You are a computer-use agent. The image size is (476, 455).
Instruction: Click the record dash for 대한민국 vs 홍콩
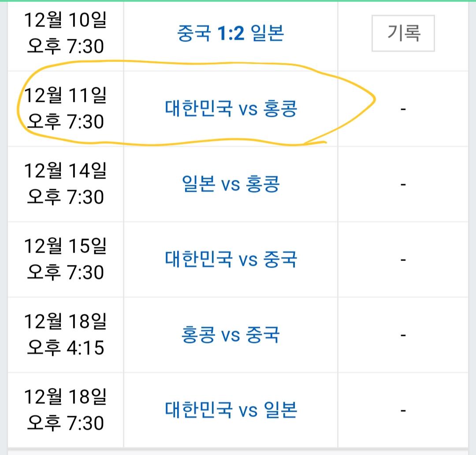click(x=403, y=108)
